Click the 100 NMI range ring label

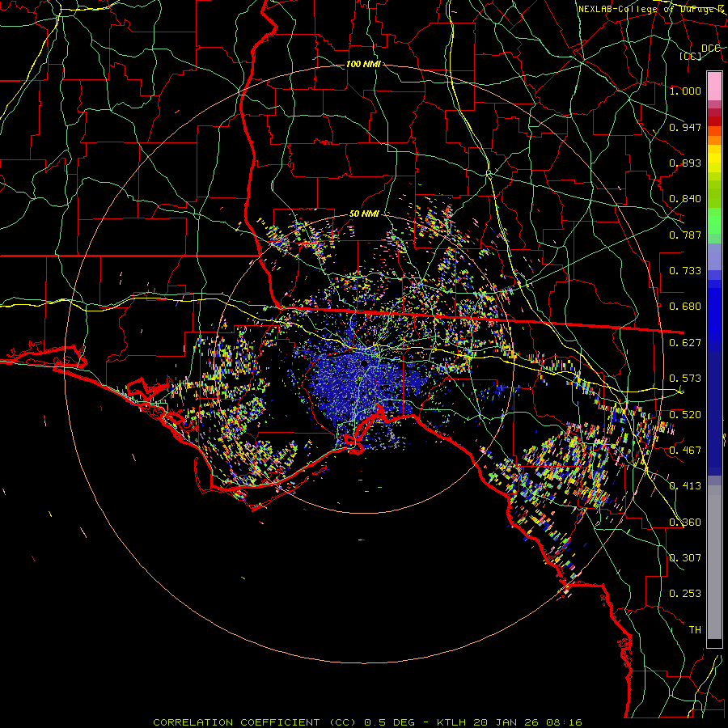point(363,64)
